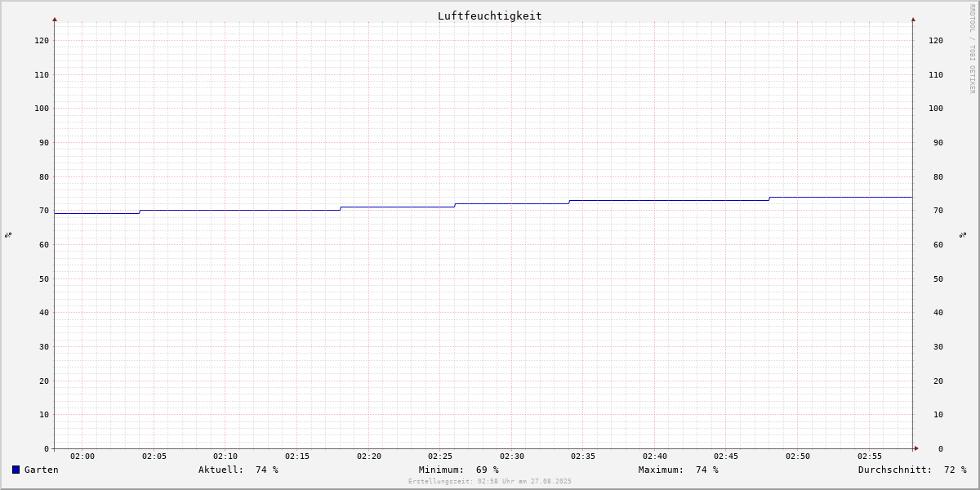Click the 70 label on the left axis
This screenshot has width=980, height=490.
pyautogui.click(x=45, y=211)
